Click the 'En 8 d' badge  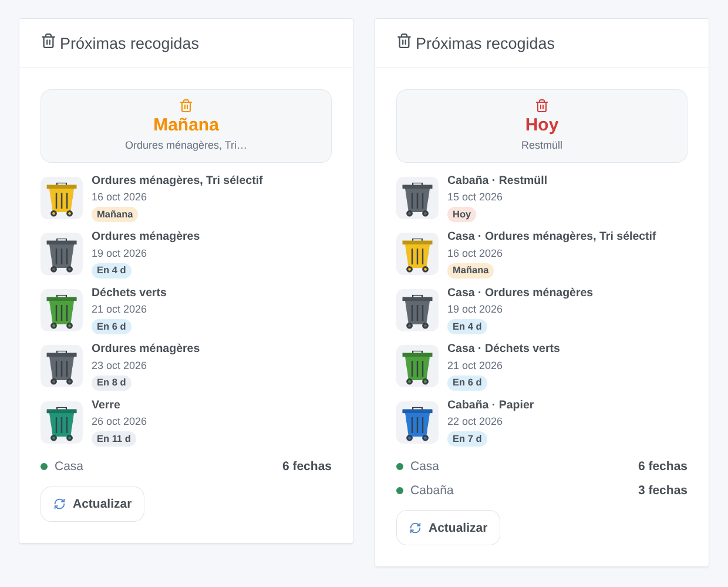coord(112,383)
